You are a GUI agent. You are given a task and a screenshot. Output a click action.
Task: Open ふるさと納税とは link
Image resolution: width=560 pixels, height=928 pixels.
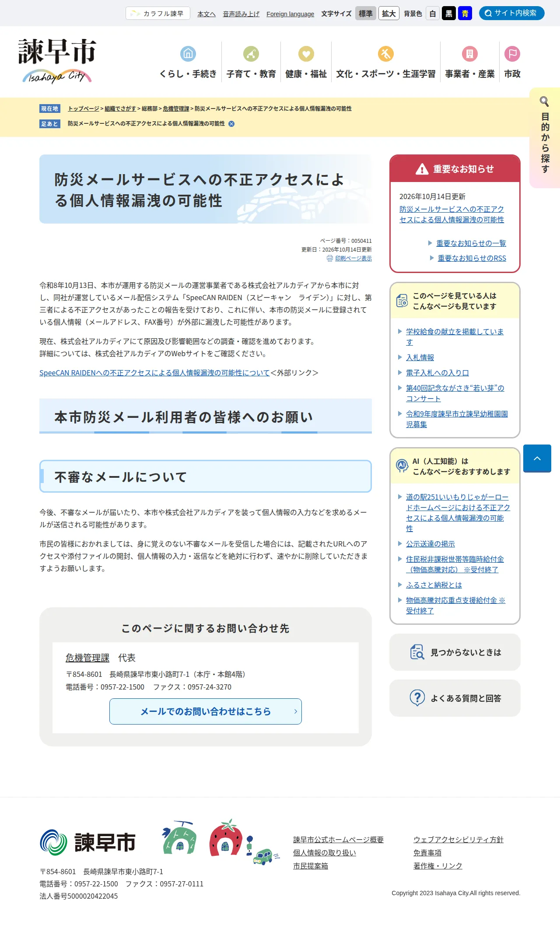coord(434,585)
